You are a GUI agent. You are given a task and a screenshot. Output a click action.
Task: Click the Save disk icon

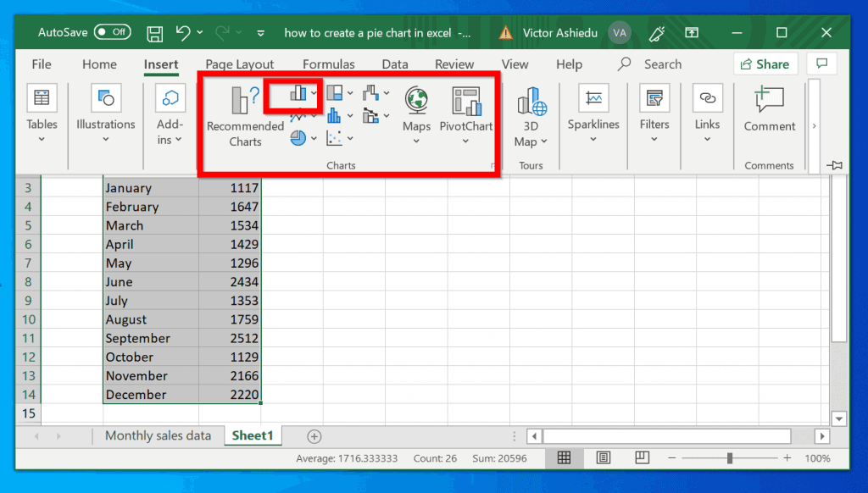coord(155,33)
